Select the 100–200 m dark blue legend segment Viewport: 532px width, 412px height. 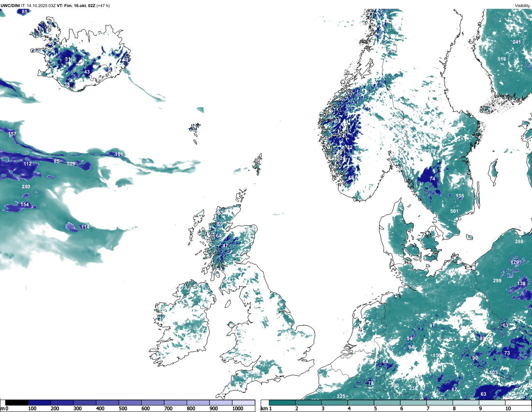39,402
